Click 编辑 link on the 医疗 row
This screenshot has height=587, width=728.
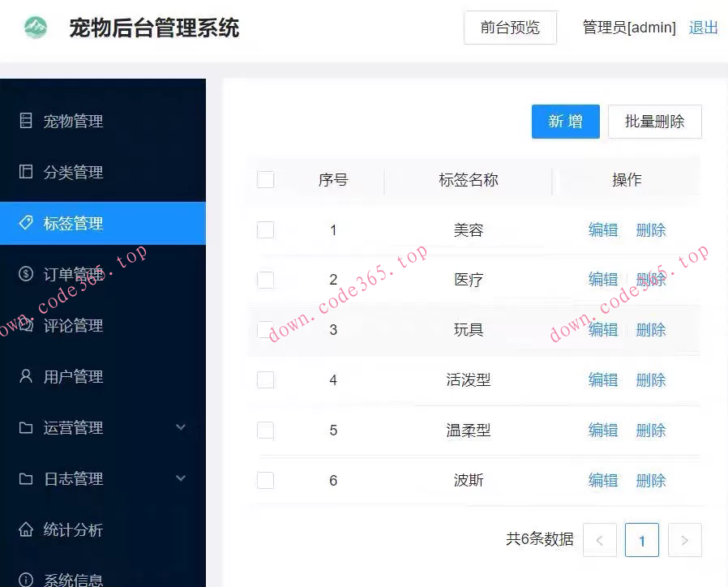(x=602, y=279)
